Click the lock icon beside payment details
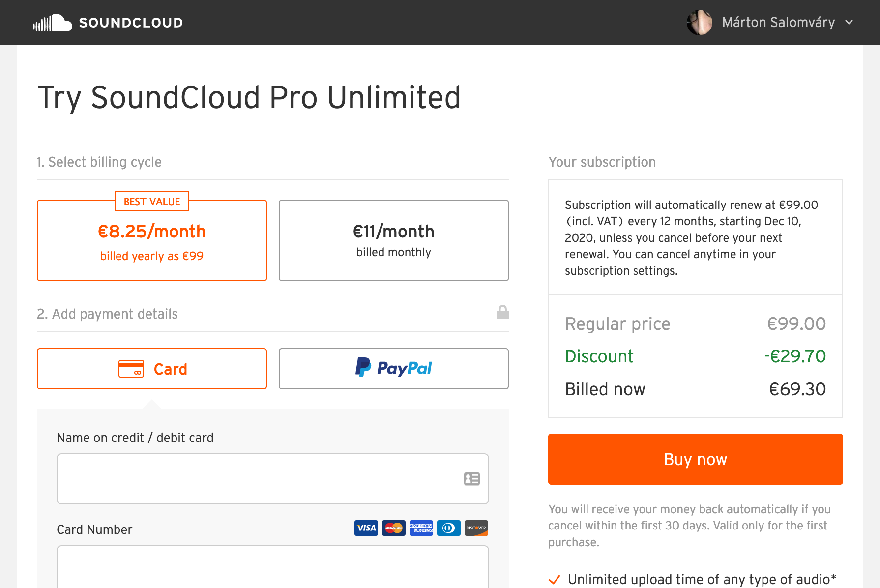The height and width of the screenshot is (588, 880). (502, 312)
